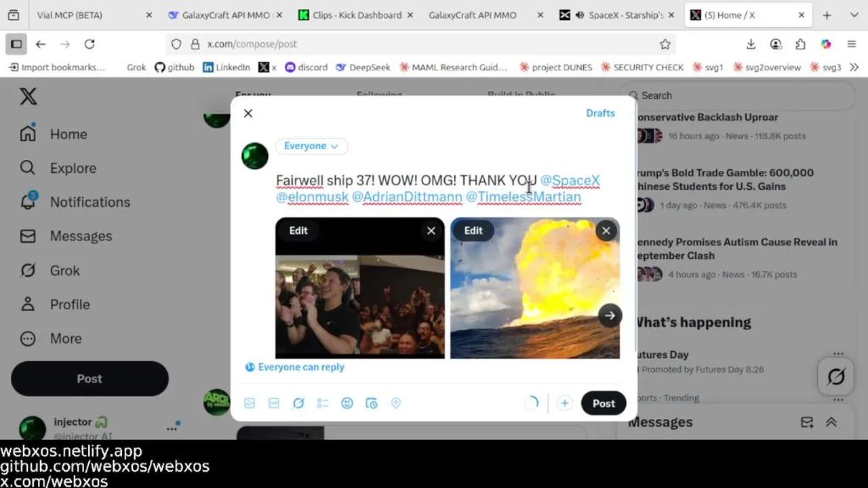This screenshot has width=868, height=488.
Task: Edit the explosion photo attachment
Action: pos(473,230)
